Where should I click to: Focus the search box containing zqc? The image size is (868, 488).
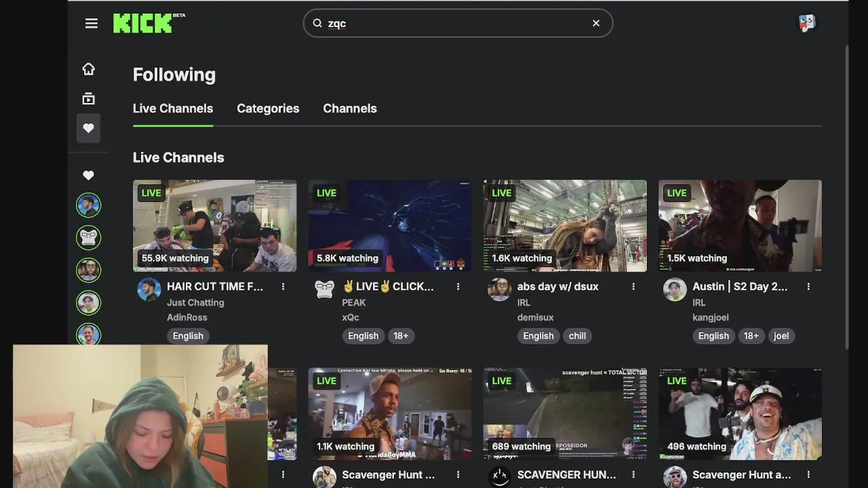[458, 23]
